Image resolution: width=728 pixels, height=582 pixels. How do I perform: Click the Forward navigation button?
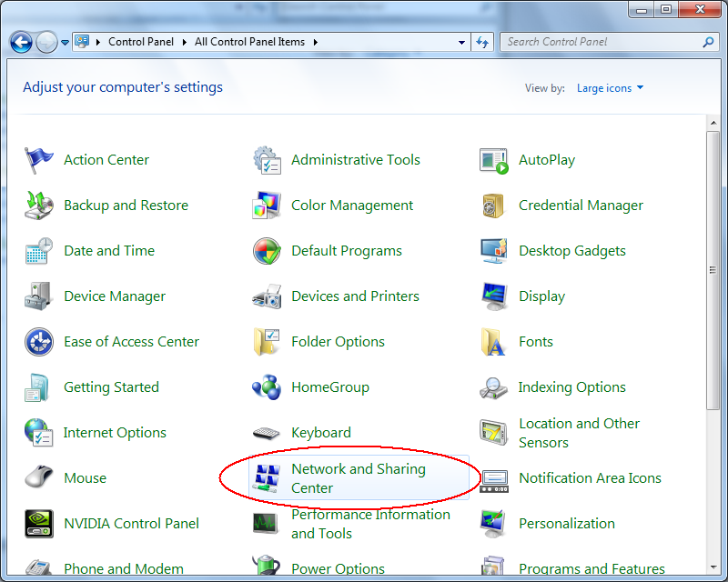click(x=47, y=43)
